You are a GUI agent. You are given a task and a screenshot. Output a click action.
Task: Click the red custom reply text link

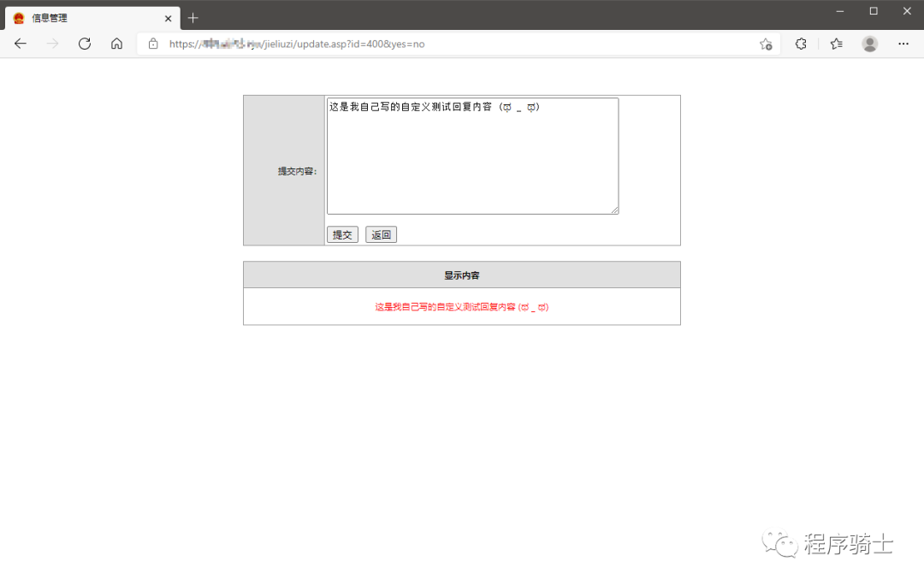coord(461,306)
